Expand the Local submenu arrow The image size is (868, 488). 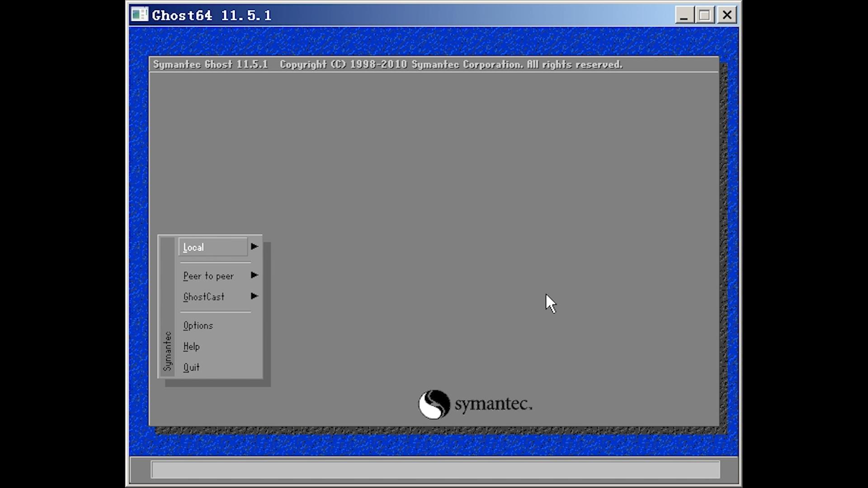point(254,247)
